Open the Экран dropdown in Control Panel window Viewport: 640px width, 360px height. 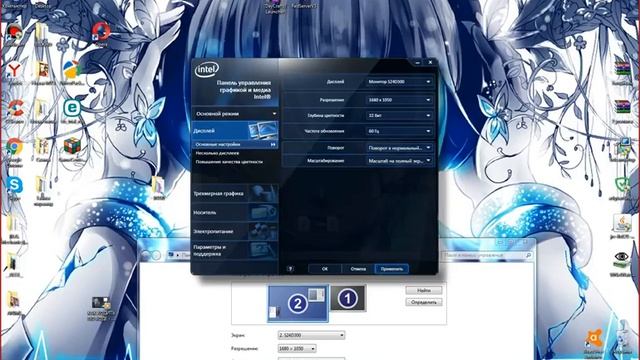(311, 335)
